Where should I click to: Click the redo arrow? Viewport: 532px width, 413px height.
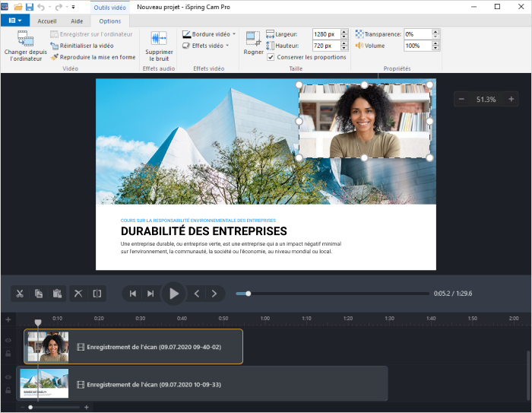point(59,7)
